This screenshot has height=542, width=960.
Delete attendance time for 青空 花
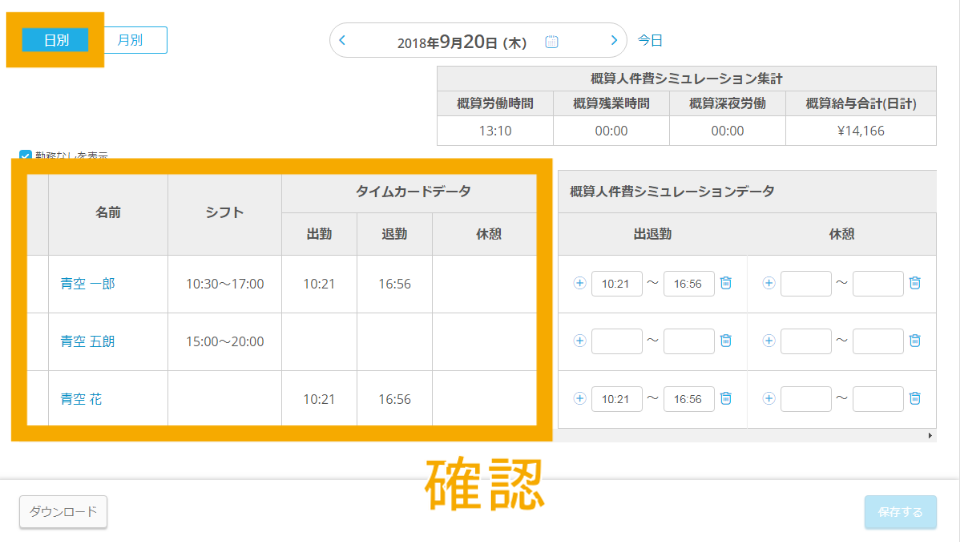click(726, 399)
